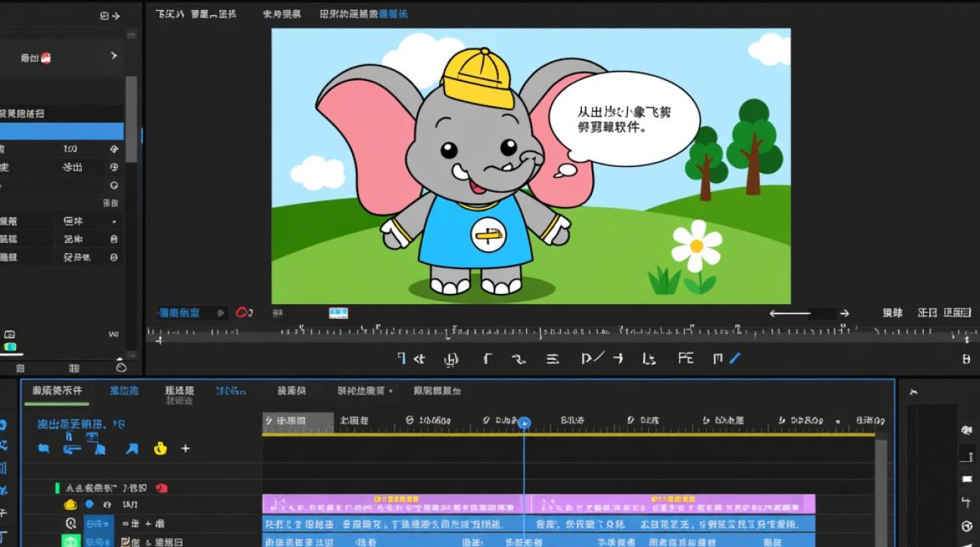This screenshot has width=980, height=547.
Task: Click the blue numeric value in the timeline tab row
Action: (230, 391)
